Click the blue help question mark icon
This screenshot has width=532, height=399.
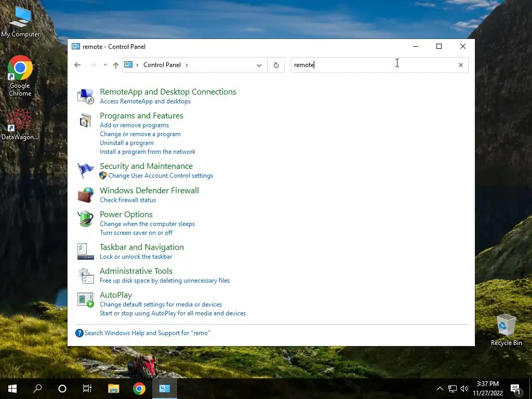point(79,333)
